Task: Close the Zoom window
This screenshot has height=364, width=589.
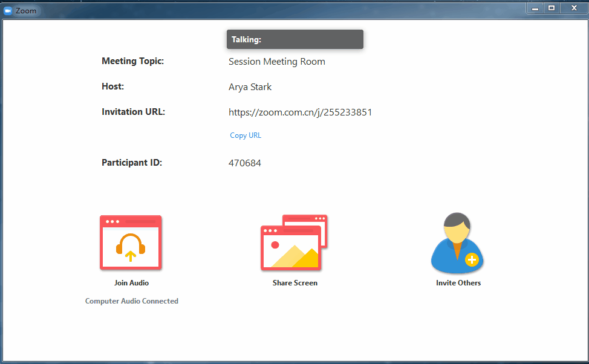Action: [x=574, y=8]
